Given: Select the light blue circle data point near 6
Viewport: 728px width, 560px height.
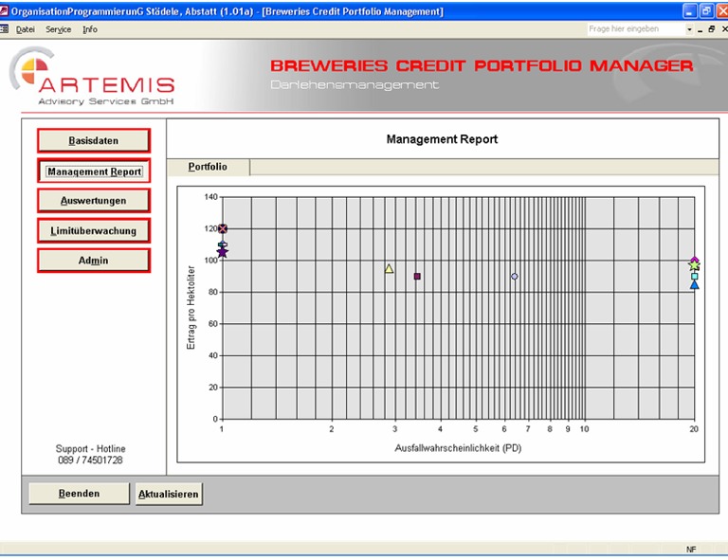Looking at the screenshot, I should click(514, 276).
